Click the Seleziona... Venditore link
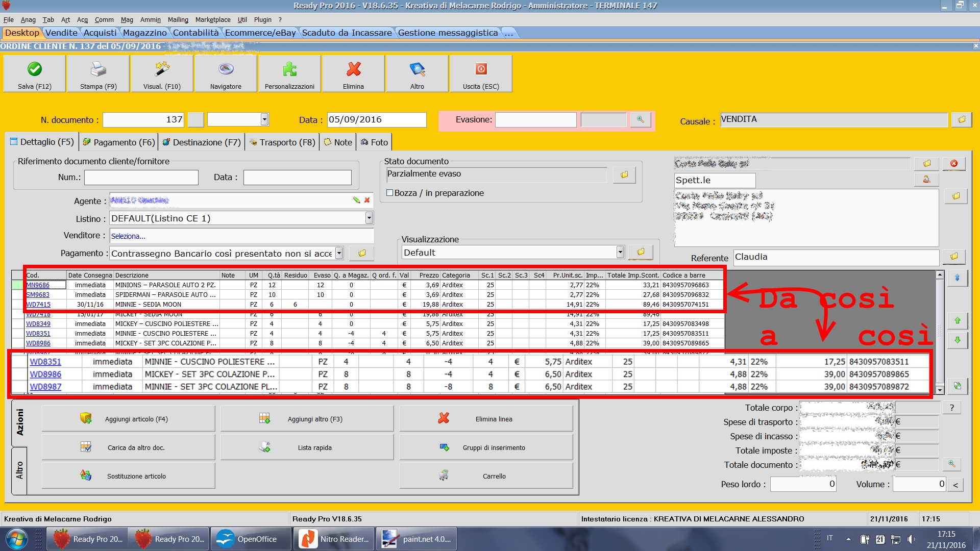The width and height of the screenshot is (980, 551). tap(128, 236)
